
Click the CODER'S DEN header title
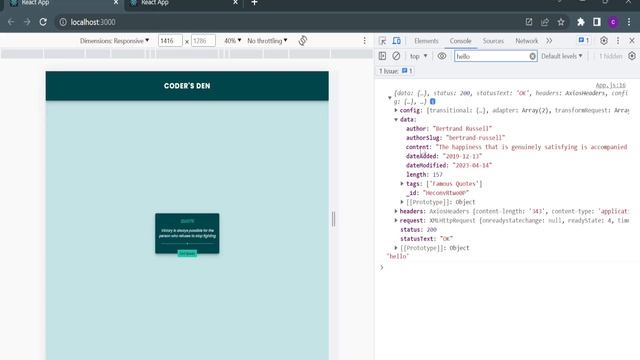click(x=187, y=86)
